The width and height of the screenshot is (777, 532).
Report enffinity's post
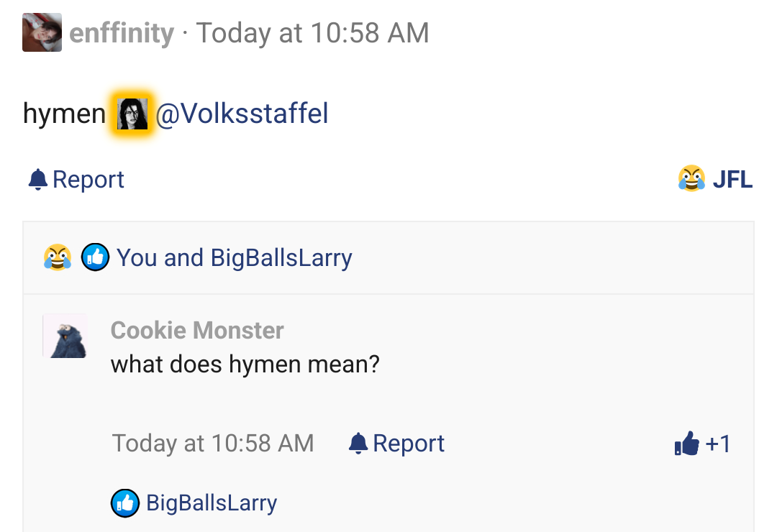(x=88, y=179)
